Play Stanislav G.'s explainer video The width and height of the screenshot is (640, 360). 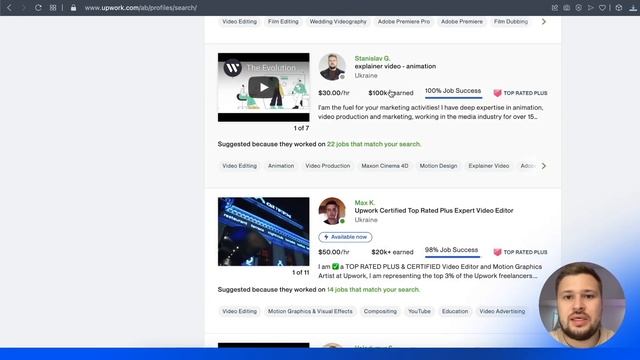coord(264,87)
